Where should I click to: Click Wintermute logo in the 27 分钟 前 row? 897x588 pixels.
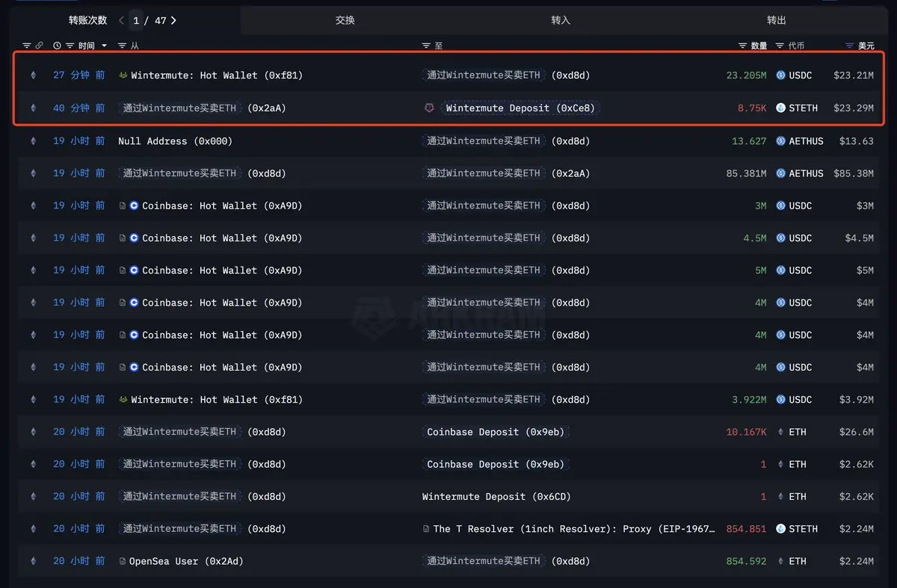click(x=123, y=75)
